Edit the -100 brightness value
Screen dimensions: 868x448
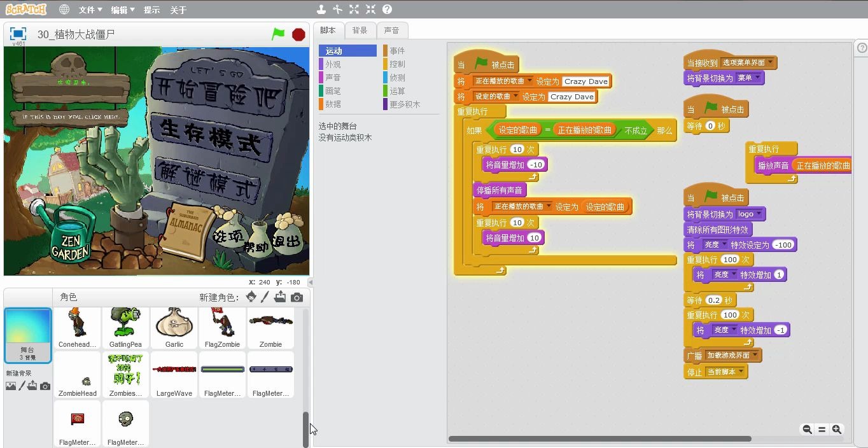(783, 245)
